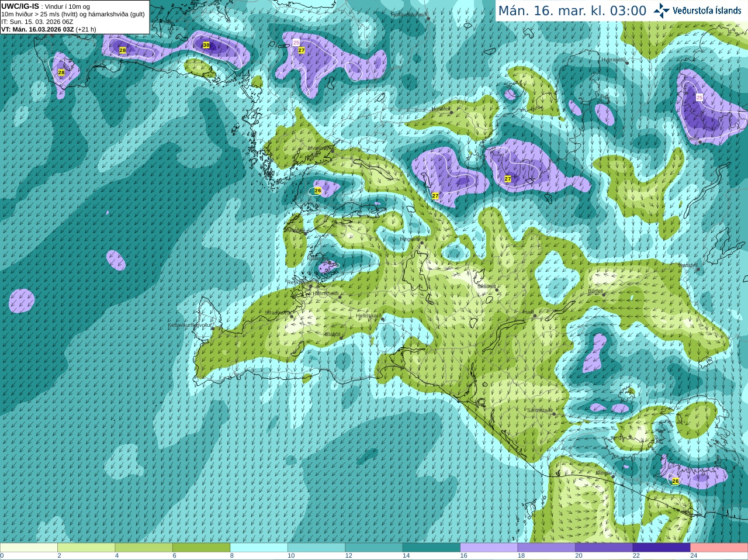
Task: Click the Reykjavík station label
Action: (297, 282)
